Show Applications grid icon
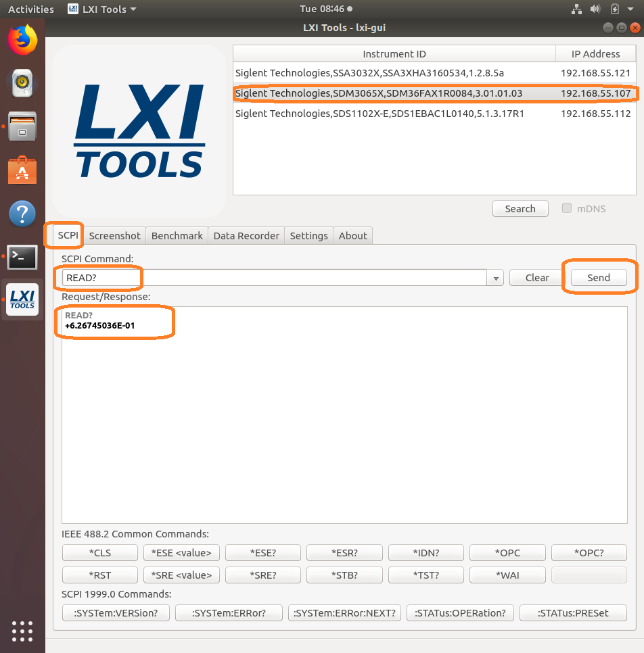The height and width of the screenshot is (653, 644). pyautogui.click(x=22, y=630)
